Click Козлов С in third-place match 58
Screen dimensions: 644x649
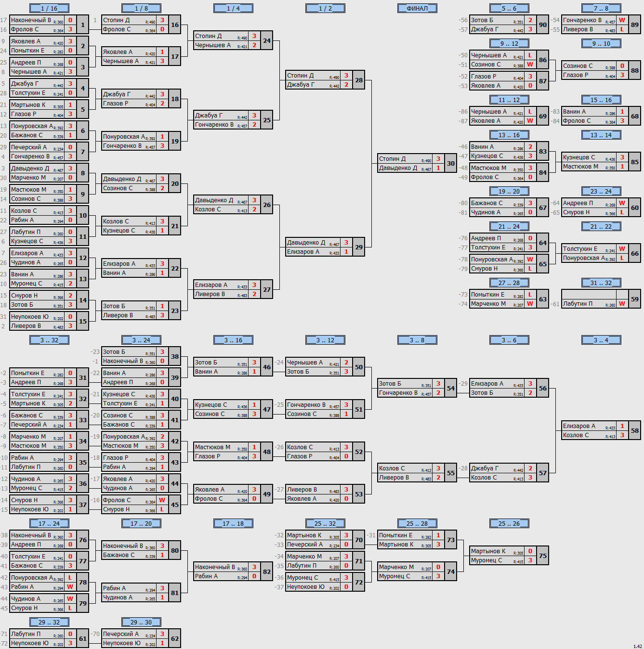click(x=576, y=435)
